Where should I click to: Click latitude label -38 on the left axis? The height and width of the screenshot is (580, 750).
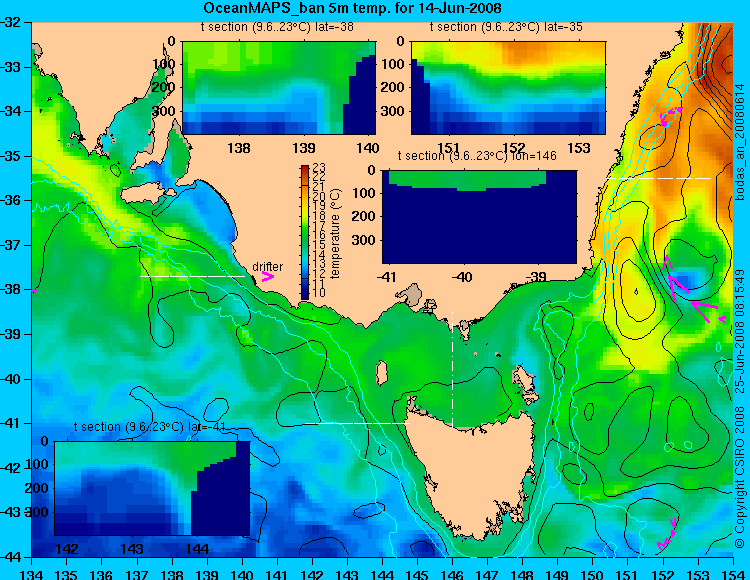click(x=11, y=290)
